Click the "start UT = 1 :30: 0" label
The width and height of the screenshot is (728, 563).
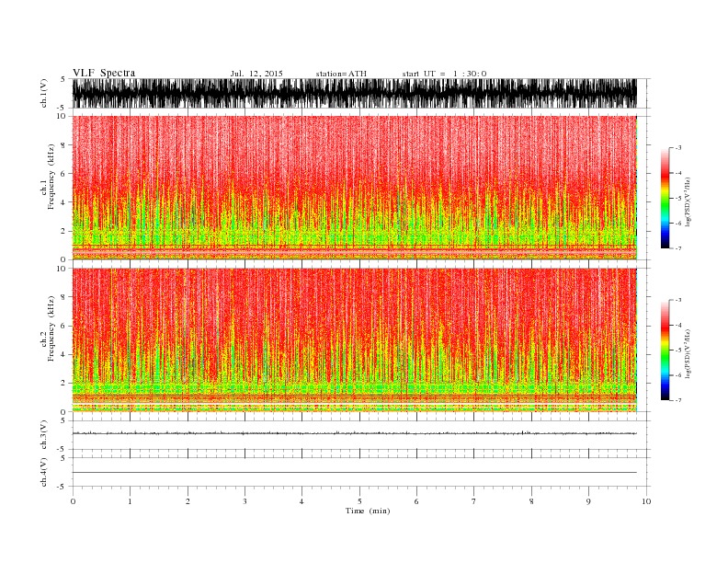[444, 74]
